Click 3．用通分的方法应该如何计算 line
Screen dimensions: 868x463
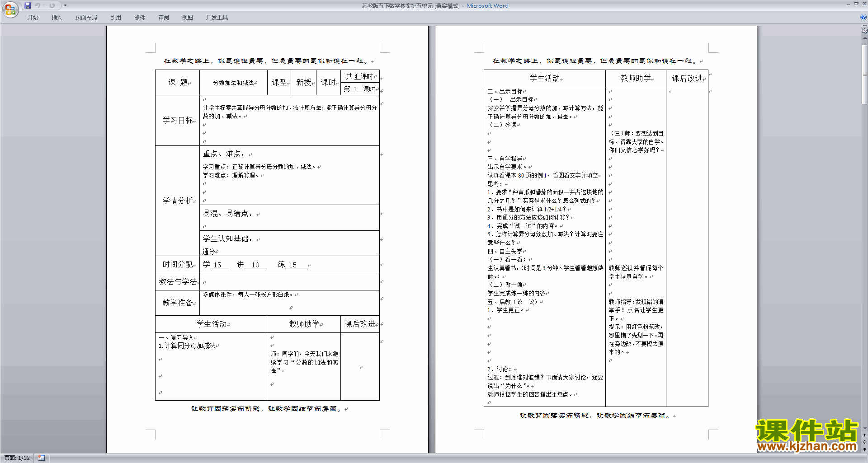click(528, 217)
